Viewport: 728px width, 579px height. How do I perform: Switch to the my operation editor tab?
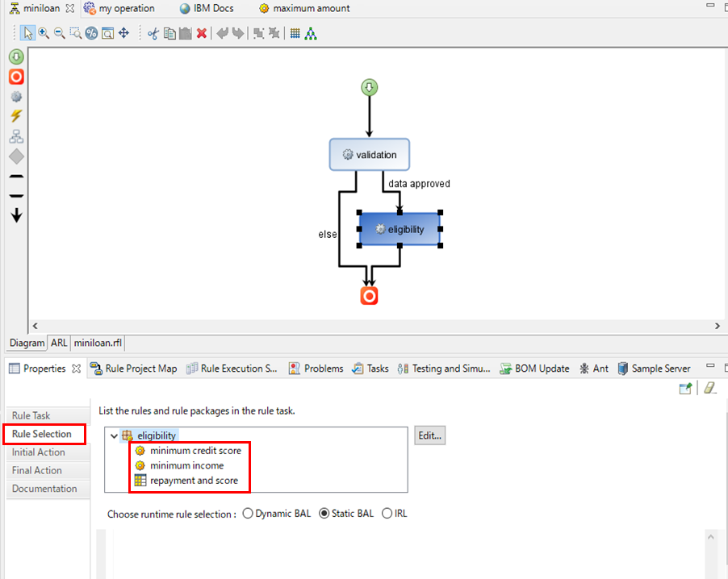coord(119,8)
